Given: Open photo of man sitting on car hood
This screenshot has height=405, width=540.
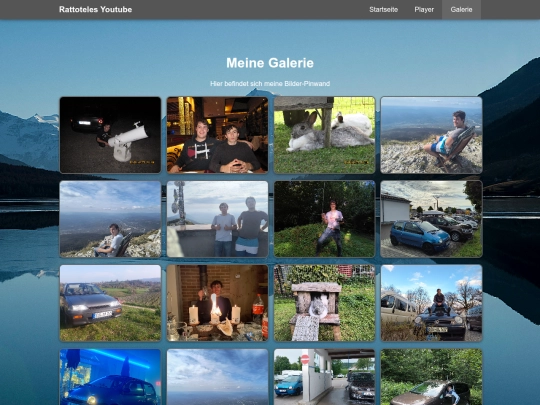Looking at the screenshot, I should click(x=431, y=303).
